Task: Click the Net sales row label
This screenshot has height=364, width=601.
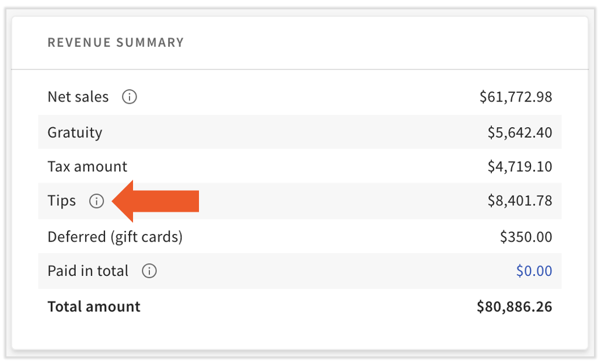Action: click(x=78, y=97)
